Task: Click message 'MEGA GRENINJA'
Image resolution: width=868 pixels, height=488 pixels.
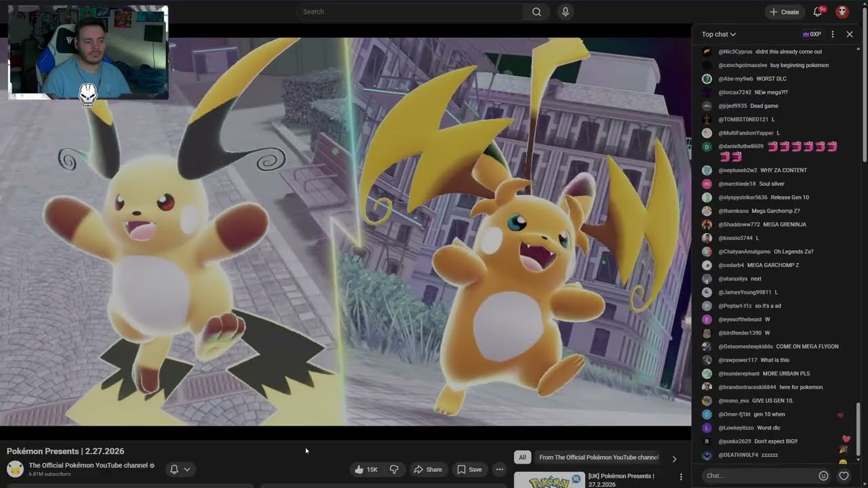Action: [x=785, y=224]
